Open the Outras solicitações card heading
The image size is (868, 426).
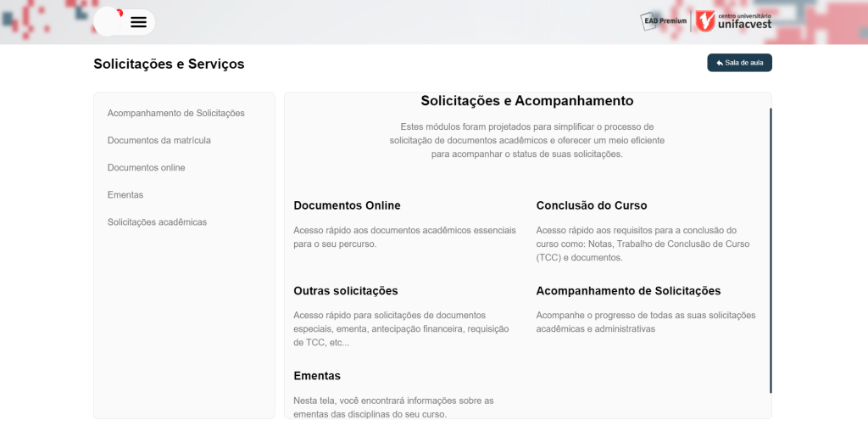(x=345, y=290)
